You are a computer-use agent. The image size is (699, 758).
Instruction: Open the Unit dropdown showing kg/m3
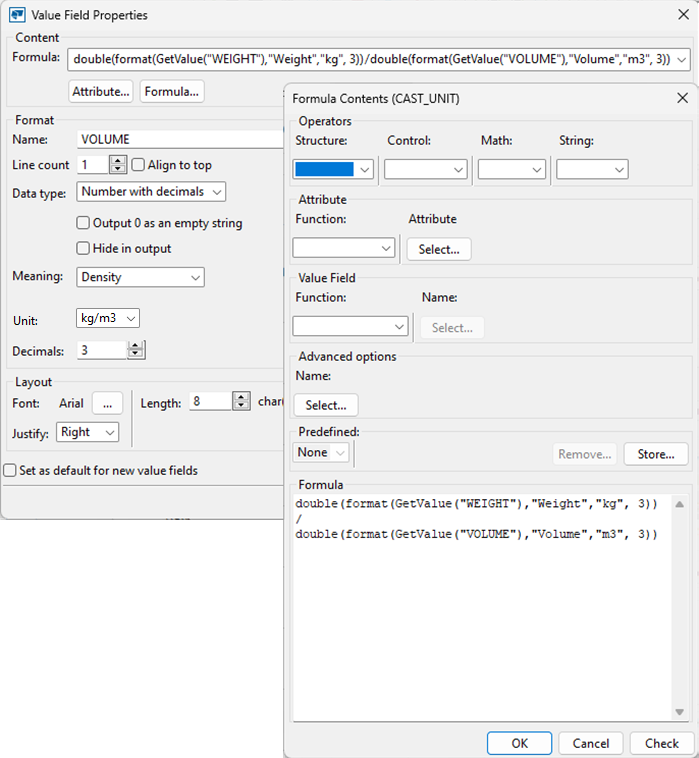tap(108, 318)
